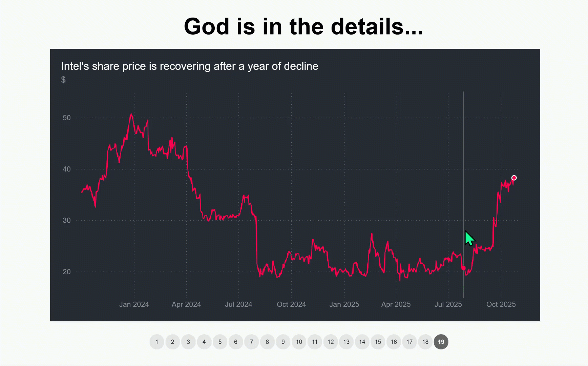The image size is (588, 366).
Task: Navigate to step 7
Action: coord(252,342)
